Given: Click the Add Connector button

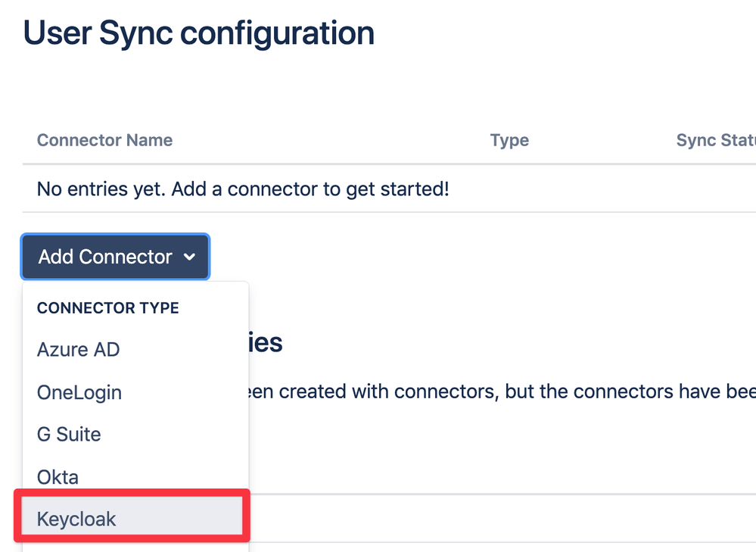Looking at the screenshot, I should coord(115,257).
